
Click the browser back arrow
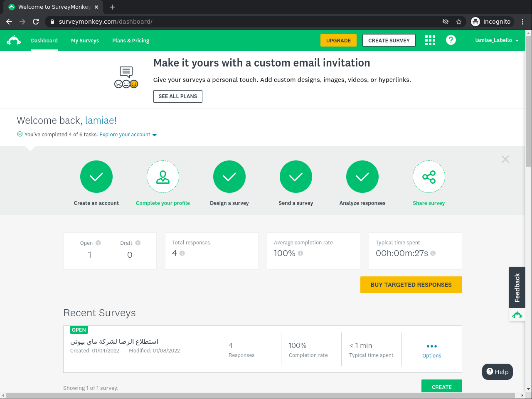(x=9, y=22)
